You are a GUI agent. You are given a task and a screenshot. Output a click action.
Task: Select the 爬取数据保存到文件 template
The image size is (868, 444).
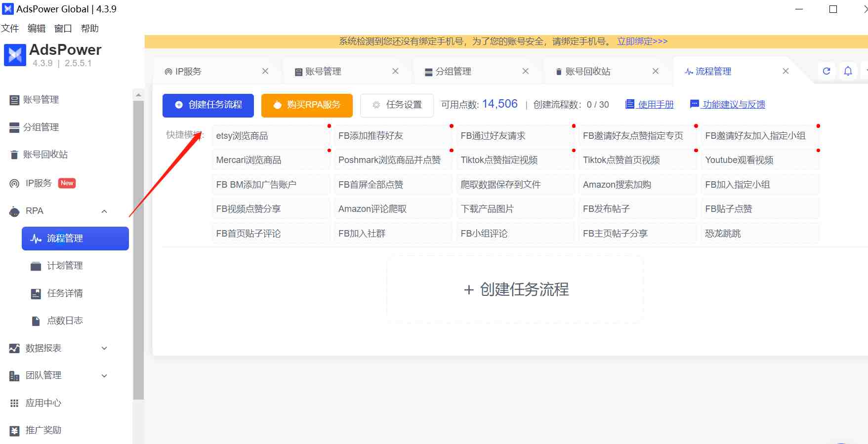tap(515, 185)
